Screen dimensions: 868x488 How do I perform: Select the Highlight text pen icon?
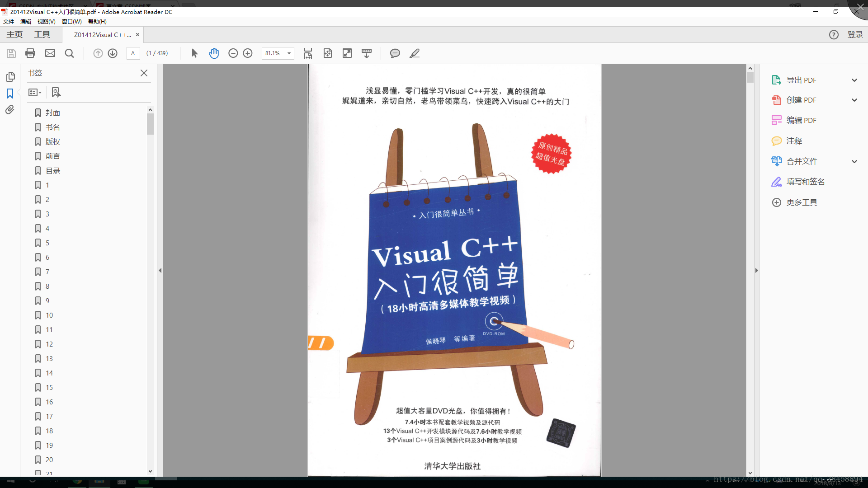(x=415, y=53)
